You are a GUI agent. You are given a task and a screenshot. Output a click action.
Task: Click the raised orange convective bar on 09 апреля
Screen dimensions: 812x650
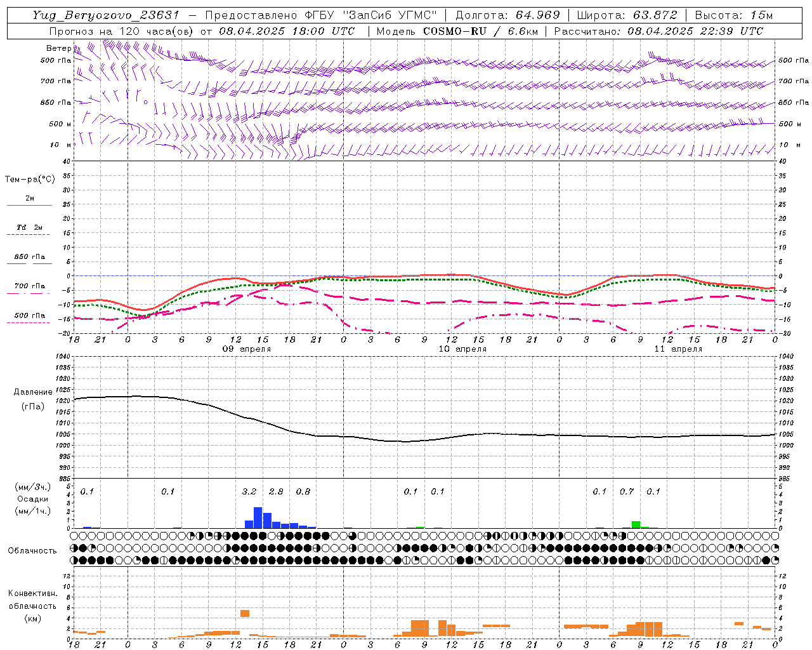[x=245, y=613]
